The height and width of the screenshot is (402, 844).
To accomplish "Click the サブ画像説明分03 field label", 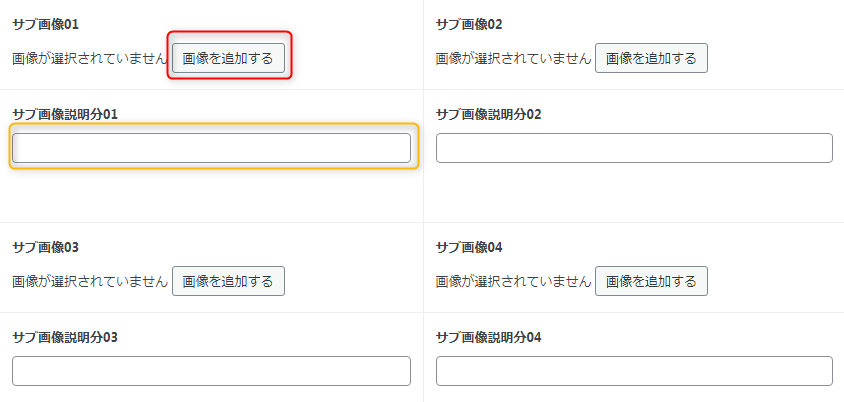I will 65,337.
